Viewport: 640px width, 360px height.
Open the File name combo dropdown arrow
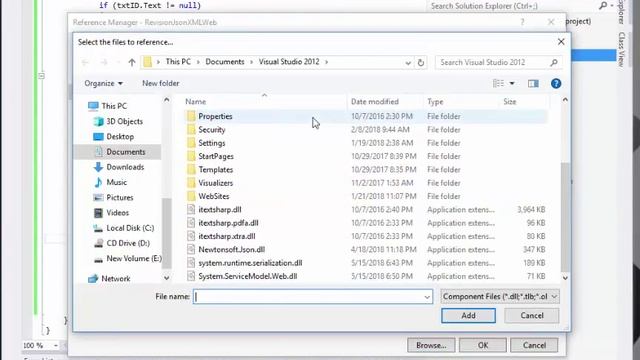(x=427, y=297)
